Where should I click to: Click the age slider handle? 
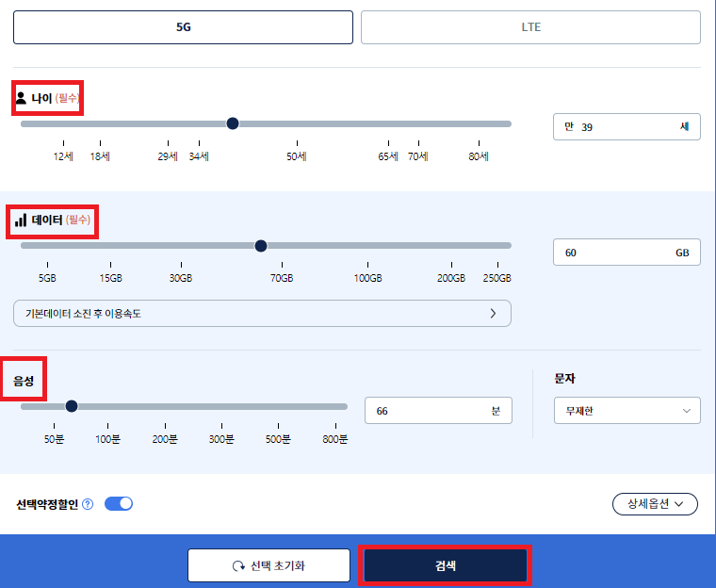(x=233, y=123)
